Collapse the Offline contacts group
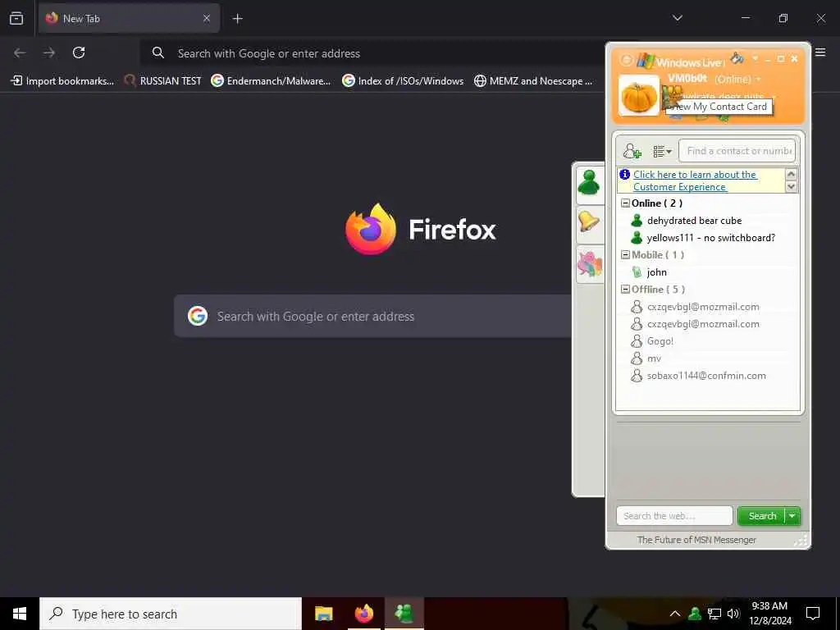840x630 pixels. 624,290
